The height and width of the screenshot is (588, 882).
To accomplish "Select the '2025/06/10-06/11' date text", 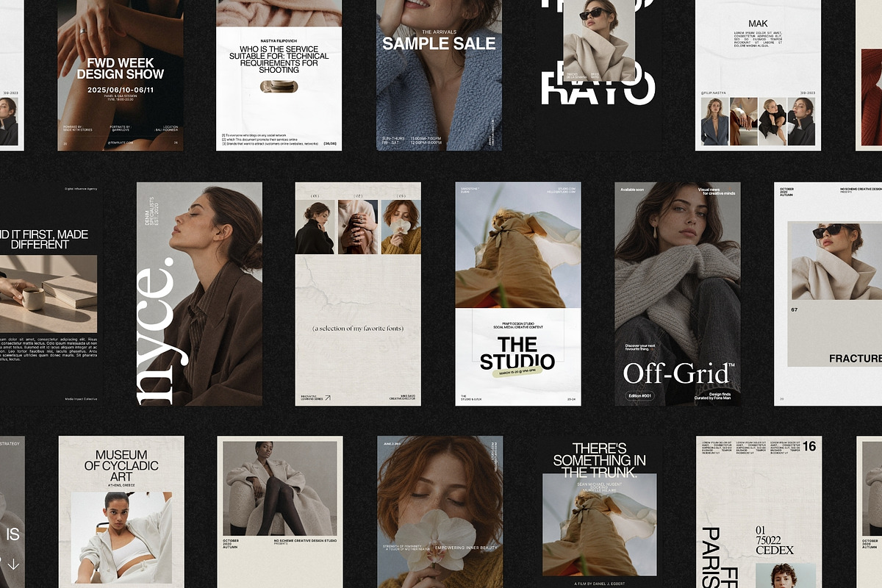I will 121,90.
